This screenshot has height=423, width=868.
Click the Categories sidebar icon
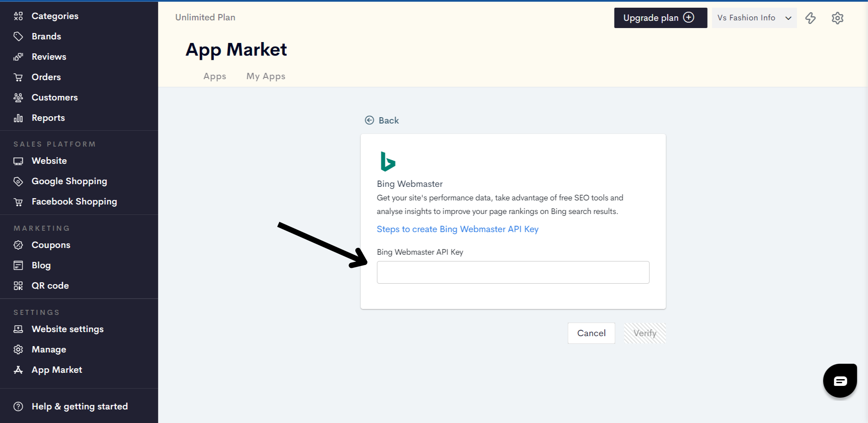[x=18, y=16]
